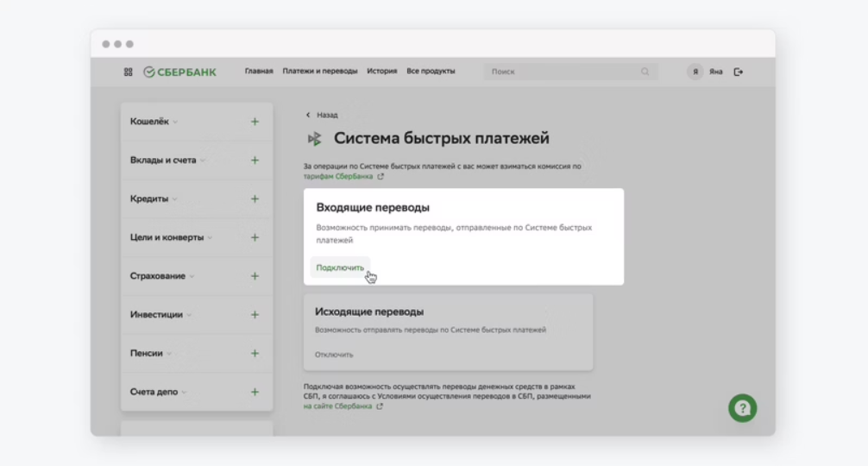Viewport: 868px width, 466px height.
Task: Click the logout icon in header
Action: [x=738, y=72]
